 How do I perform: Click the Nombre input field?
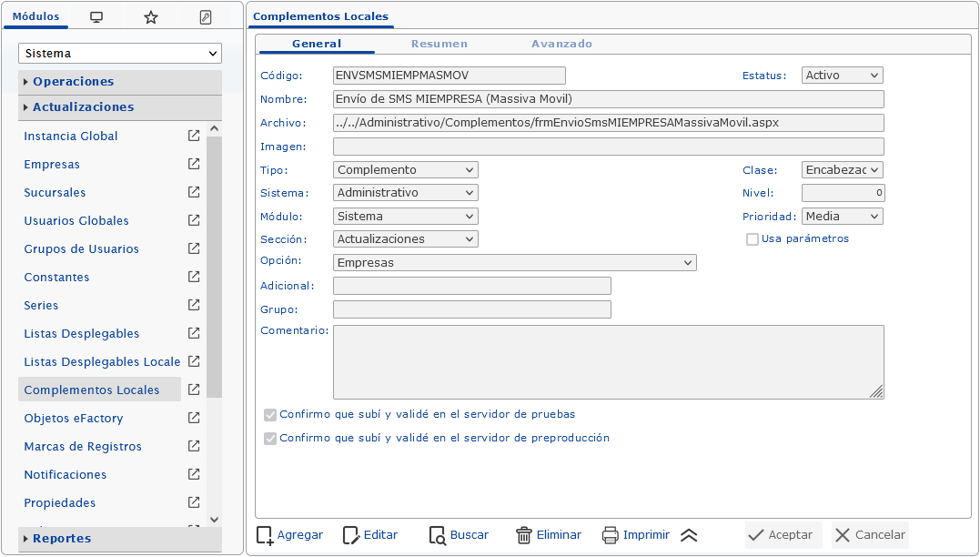pyautogui.click(x=609, y=99)
